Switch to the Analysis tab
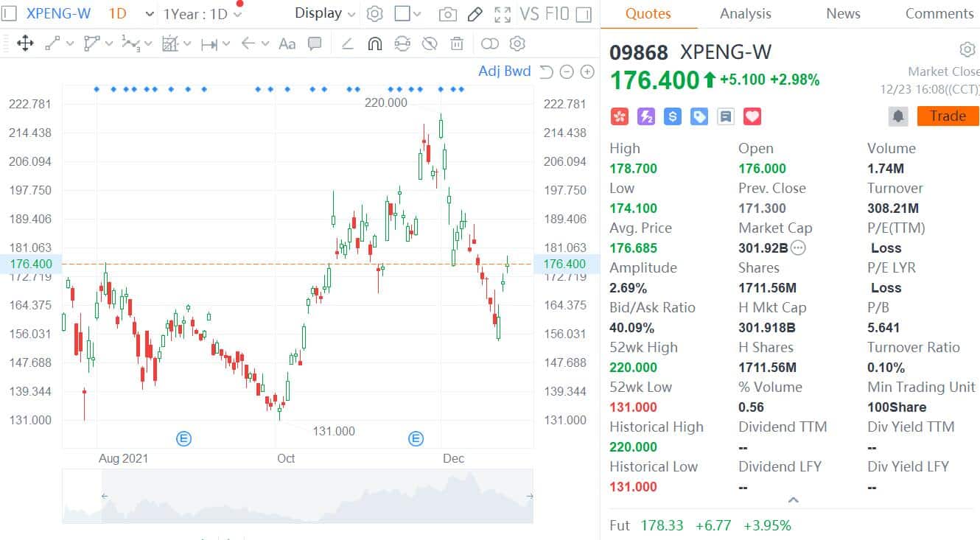This screenshot has width=980, height=540. 745,13
